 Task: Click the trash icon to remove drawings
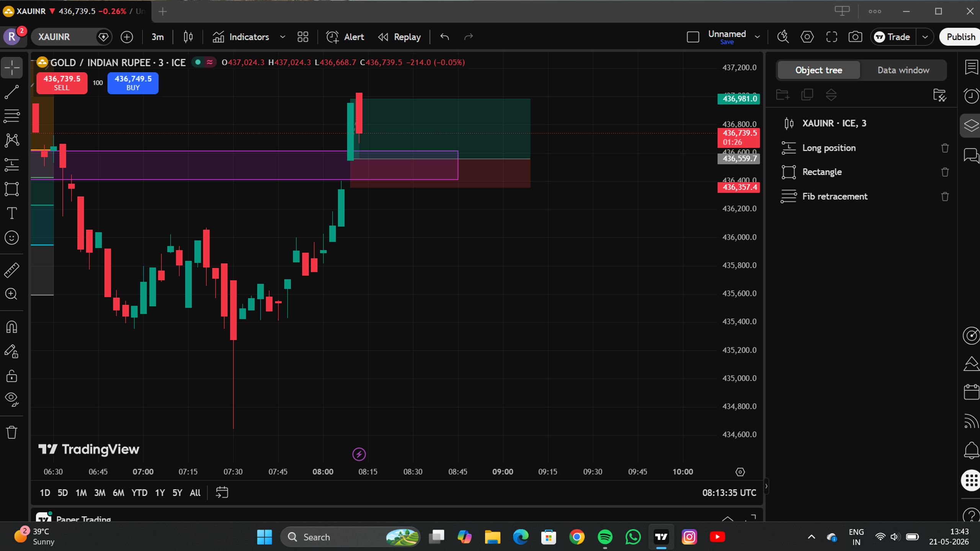(x=12, y=432)
